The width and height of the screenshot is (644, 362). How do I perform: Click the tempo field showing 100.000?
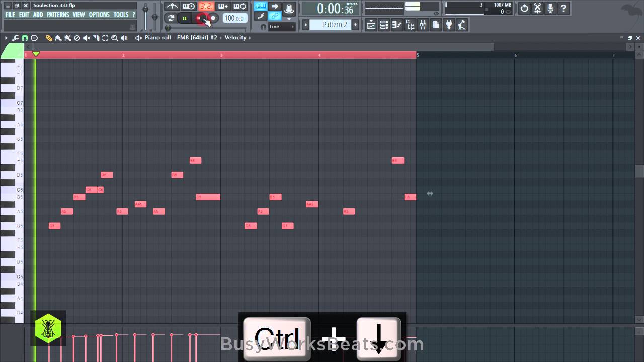pos(234,18)
